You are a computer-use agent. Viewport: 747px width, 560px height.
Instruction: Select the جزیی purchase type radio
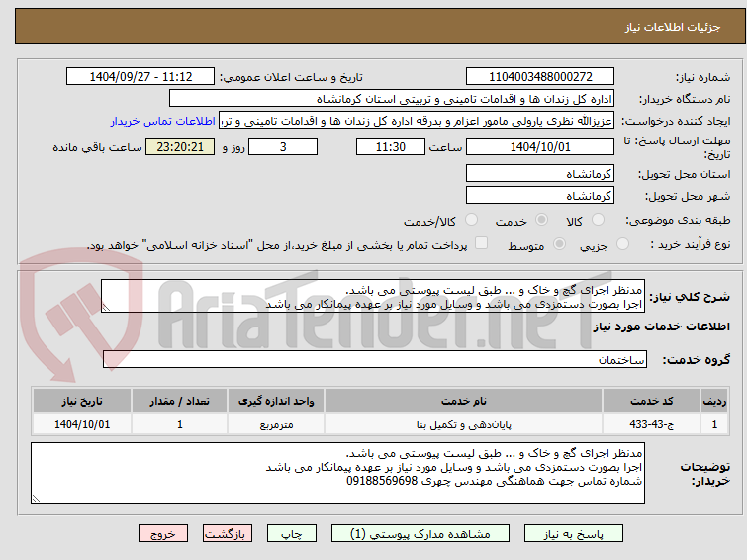click(622, 244)
